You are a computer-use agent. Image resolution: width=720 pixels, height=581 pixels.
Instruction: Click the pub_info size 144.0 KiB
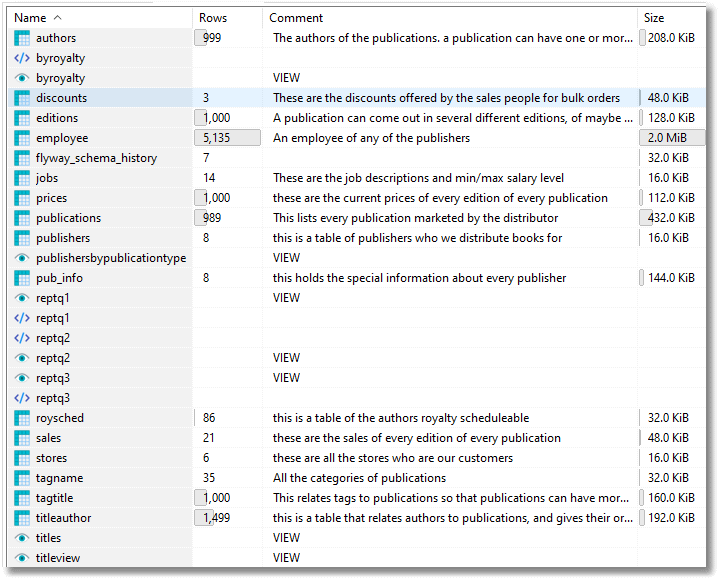671,278
